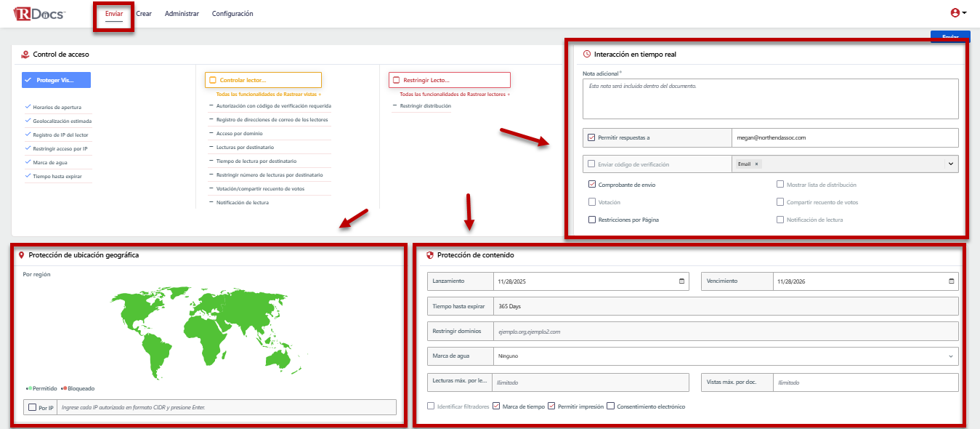Click the shield icon for Protección de contenido
The width and height of the screenshot is (980, 429).
click(429, 255)
